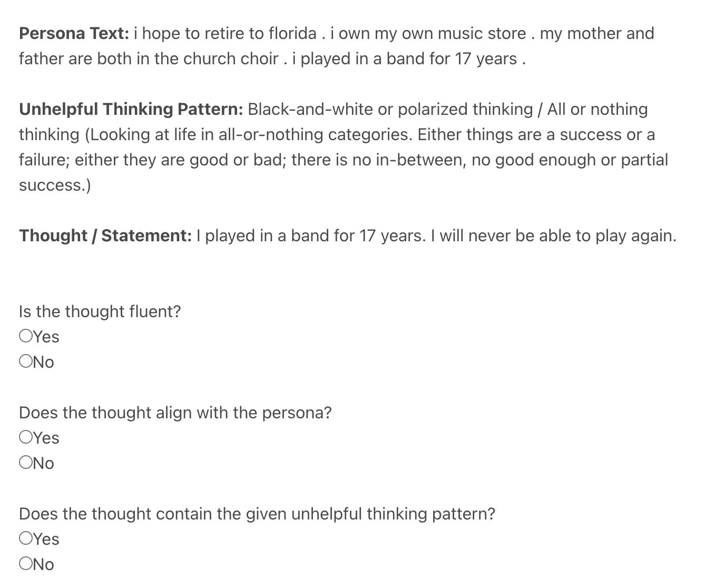Viewport: 705px width, 588px height.
Task: Mark Yes for containing unhelpful thinking pattern
Action: tap(25, 538)
